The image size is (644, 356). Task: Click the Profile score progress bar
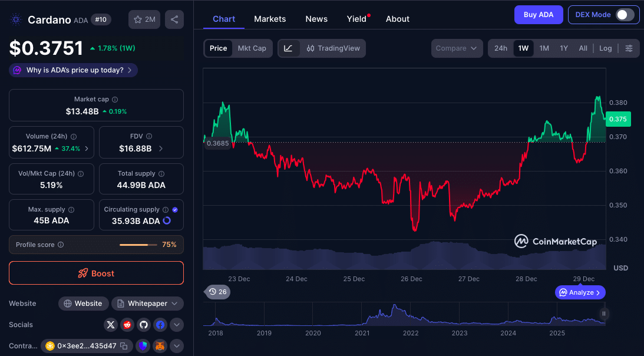(x=138, y=245)
